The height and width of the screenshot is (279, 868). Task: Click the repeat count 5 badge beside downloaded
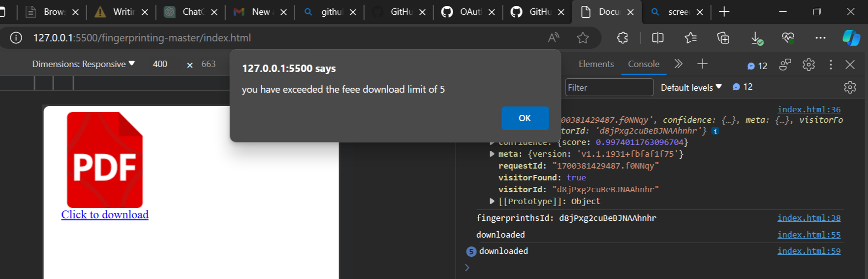(x=471, y=251)
